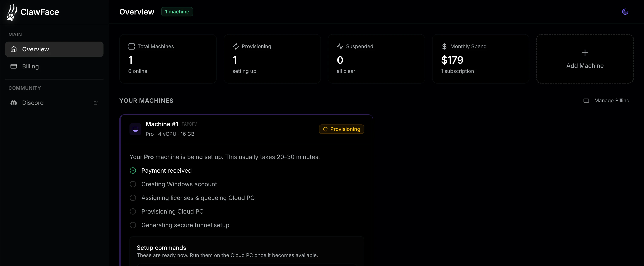Open the Discord community link
The image size is (644, 266).
[33, 103]
